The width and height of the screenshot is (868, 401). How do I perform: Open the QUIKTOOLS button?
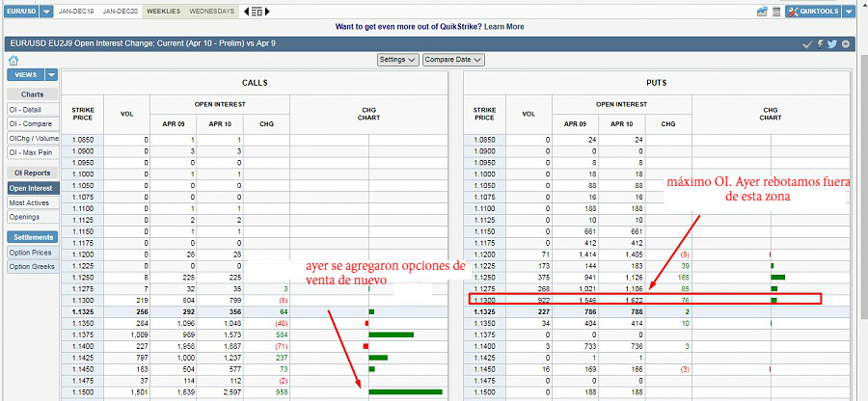point(813,11)
